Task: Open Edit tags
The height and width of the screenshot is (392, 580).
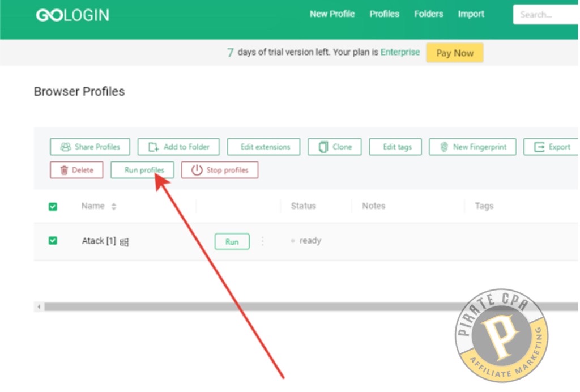Action: pyautogui.click(x=395, y=147)
